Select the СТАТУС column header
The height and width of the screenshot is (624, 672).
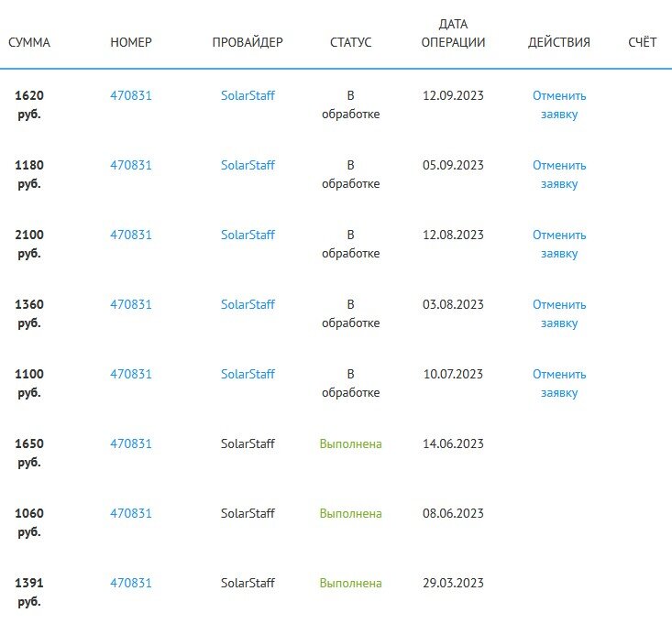[350, 42]
